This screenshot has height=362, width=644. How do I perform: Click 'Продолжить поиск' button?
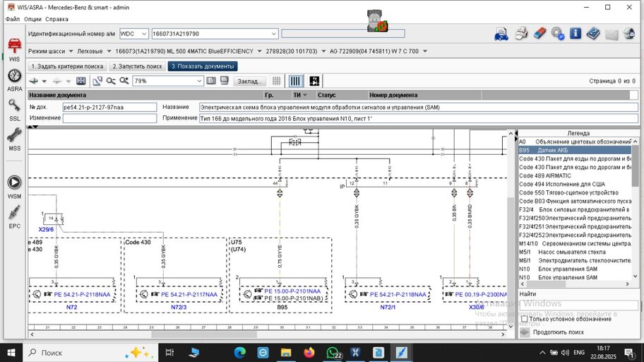(558, 332)
